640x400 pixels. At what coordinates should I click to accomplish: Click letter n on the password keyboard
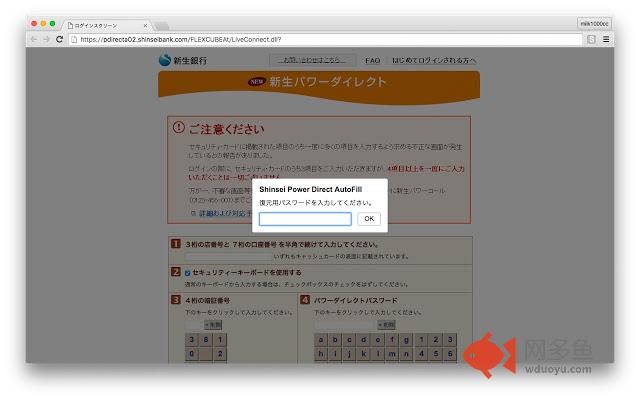[406, 354]
